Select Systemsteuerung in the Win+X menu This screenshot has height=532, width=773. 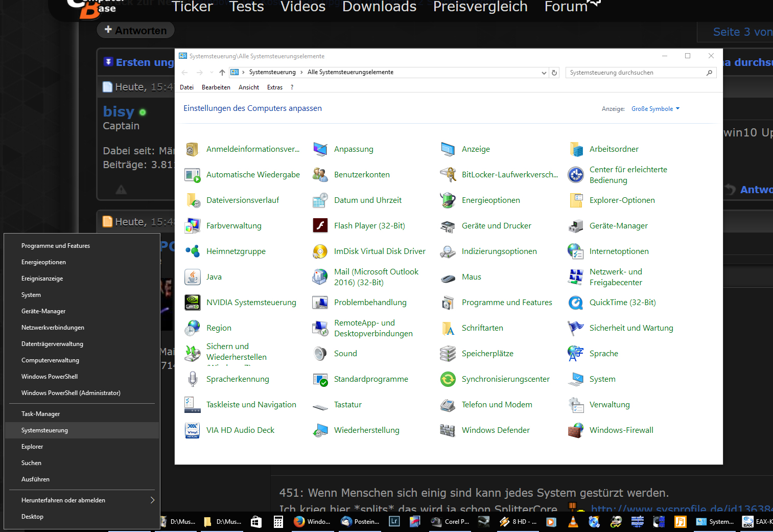pyautogui.click(x=82, y=430)
